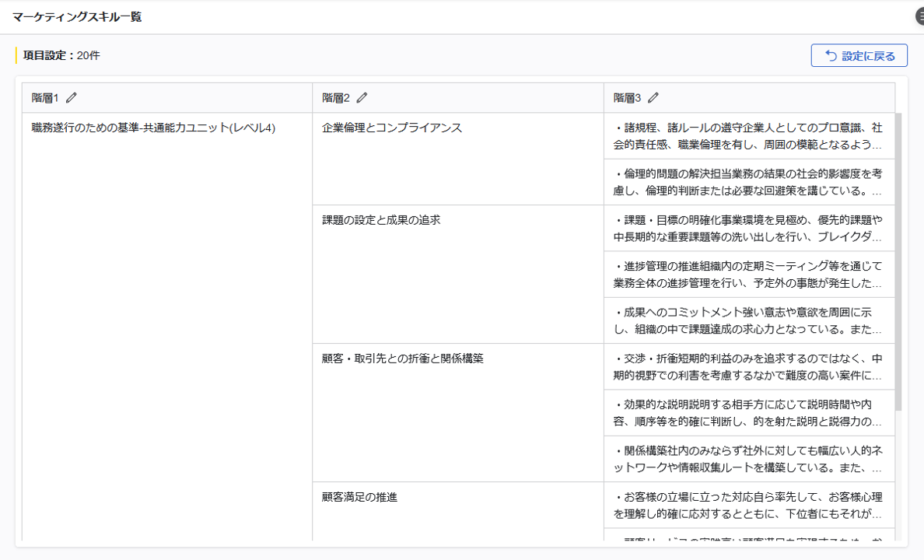Edit 階層3 column using its pencil icon
The height and width of the screenshot is (560, 924).
pyautogui.click(x=653, y=96)
